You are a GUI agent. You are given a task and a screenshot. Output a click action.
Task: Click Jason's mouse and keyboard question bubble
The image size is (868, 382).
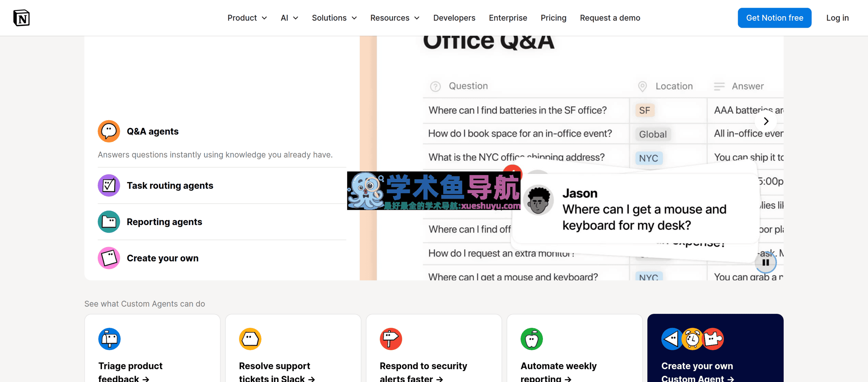636,209
